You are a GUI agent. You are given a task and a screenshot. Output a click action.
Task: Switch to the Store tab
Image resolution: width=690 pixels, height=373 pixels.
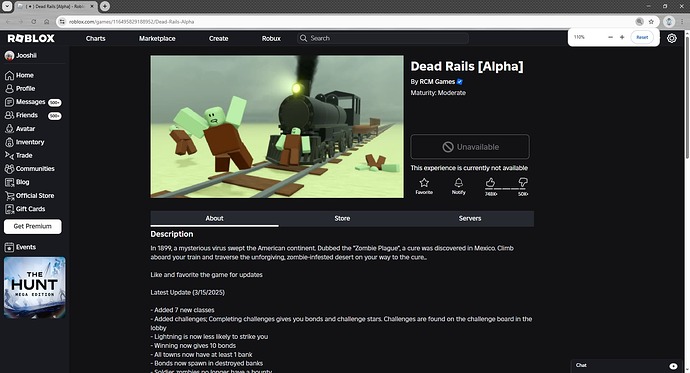pos(342,218)
